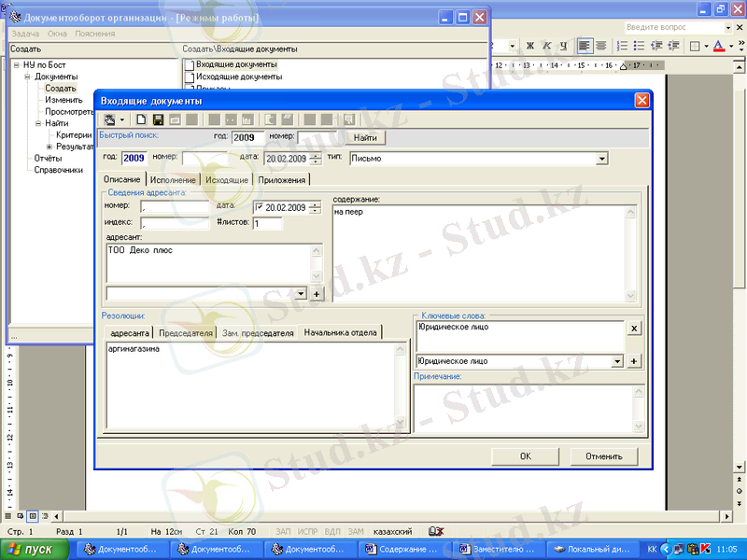Expand the Результат tree node
Image resolution: width=747 pixels, height=560 pixels.
click(49, 147)
